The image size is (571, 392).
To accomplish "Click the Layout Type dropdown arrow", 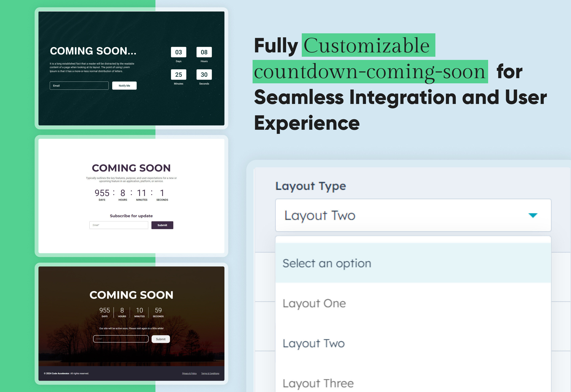I will pyautogui.click(x=533, y=215).
